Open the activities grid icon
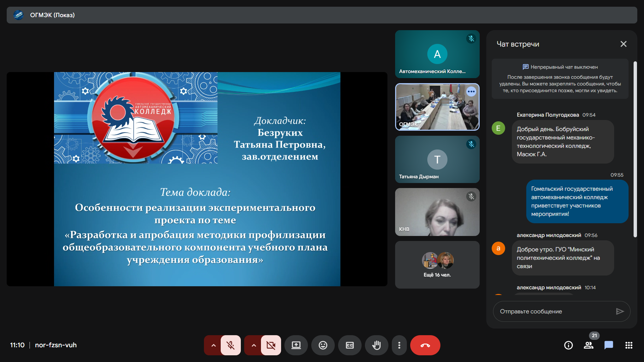This screenshot has width=644, height=362. coord(629,345)
